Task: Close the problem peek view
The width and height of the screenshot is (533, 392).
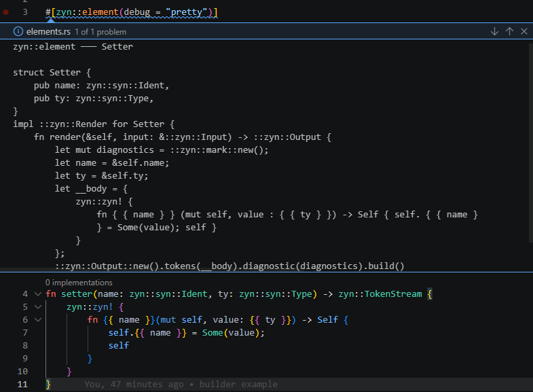Action: 524,31
